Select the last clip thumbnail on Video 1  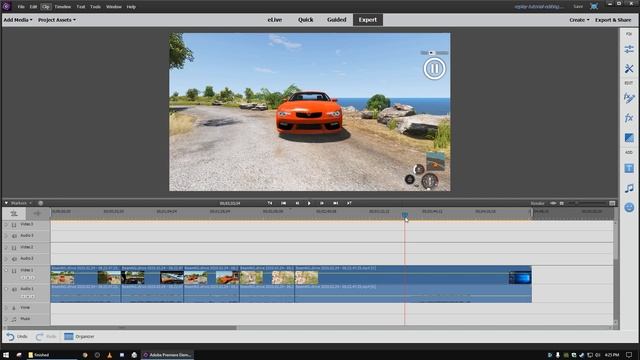tap(520, 278)
